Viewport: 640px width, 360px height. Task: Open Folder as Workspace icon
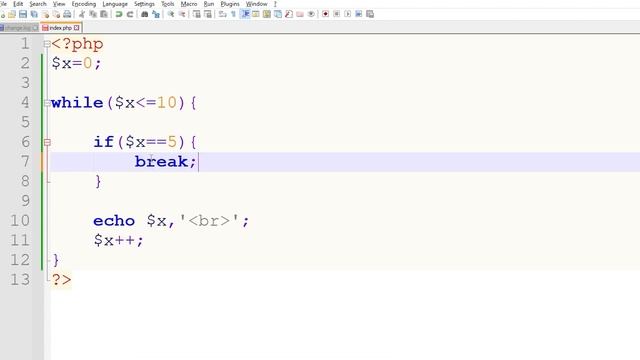300,14
